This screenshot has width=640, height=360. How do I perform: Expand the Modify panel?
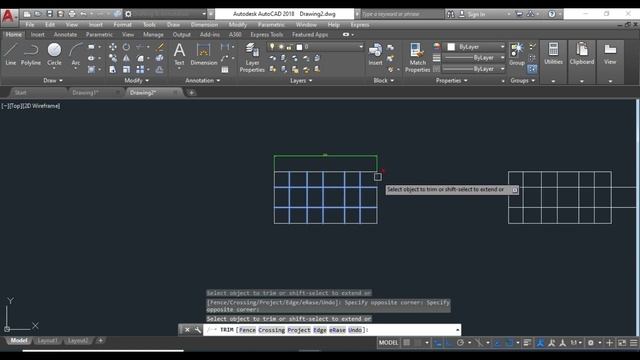pos(137,80)
